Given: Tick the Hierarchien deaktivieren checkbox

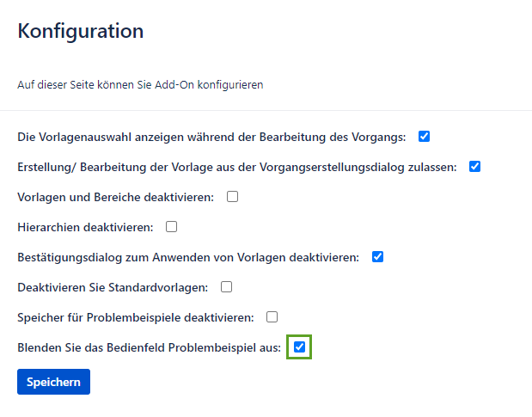Looking at the screenshot, I should [x=171, y=226].
